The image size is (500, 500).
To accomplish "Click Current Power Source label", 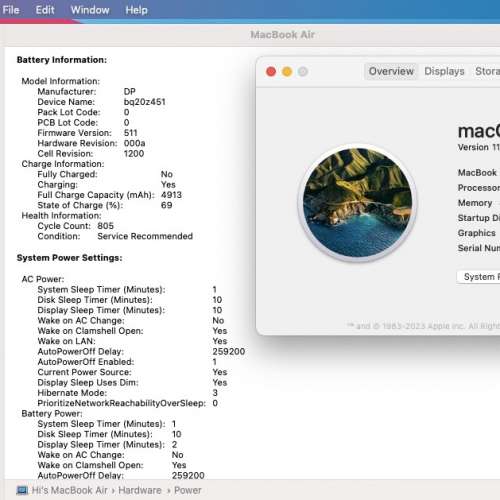I will pos(84,372).
